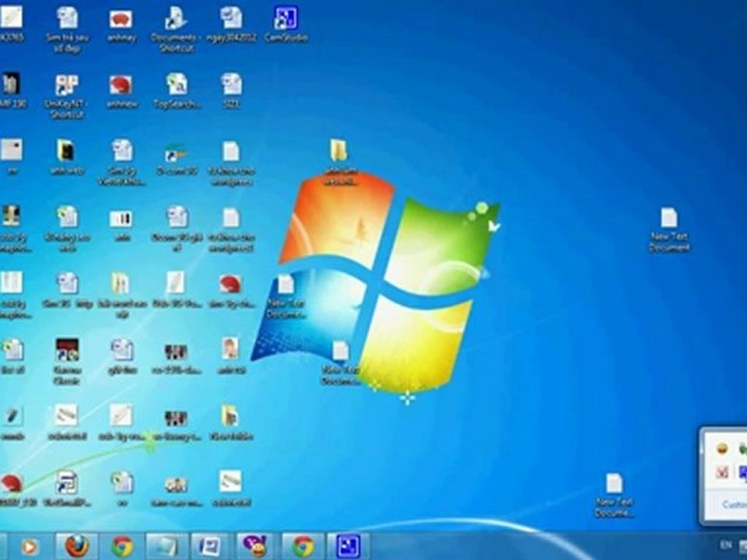Select the UniKeyNT - Shortcut desktop icon
The image size is (747, 560).
point(67,95)
